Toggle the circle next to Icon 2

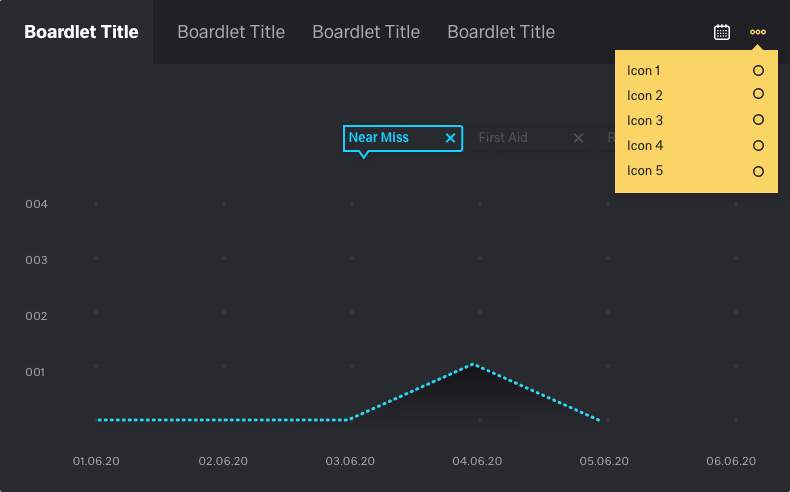click(758, 94)
